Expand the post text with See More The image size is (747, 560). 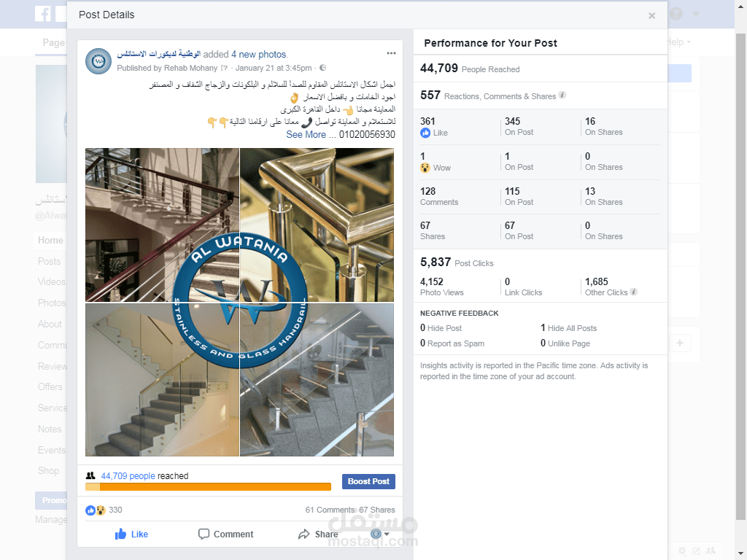click(306, 134)
